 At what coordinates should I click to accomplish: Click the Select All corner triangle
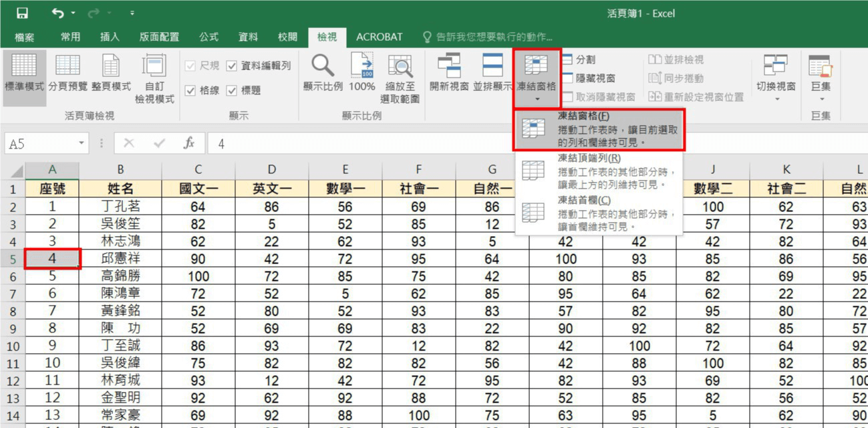point(15,171)
